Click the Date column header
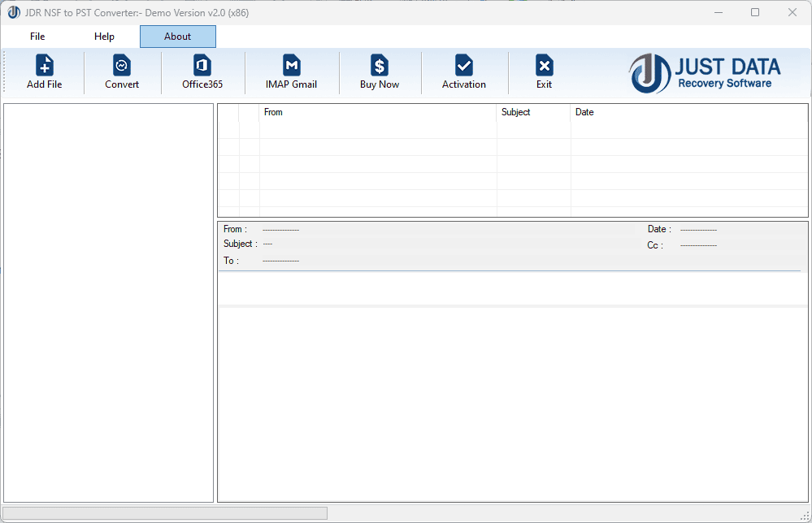 click(584, 112)
